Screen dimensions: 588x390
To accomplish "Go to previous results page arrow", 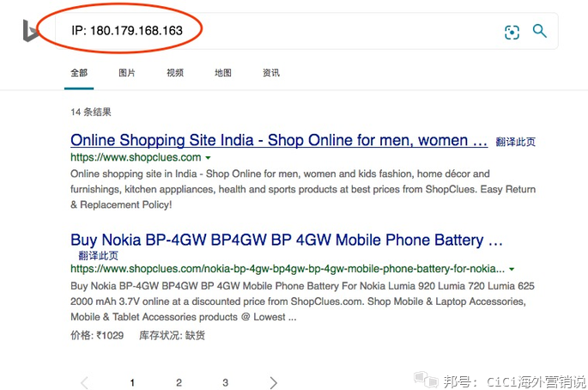I will point(85,382).
